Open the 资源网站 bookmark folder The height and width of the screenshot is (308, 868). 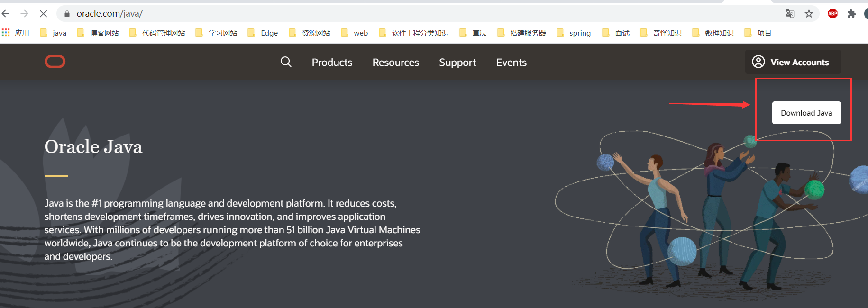tap(310, 33)
